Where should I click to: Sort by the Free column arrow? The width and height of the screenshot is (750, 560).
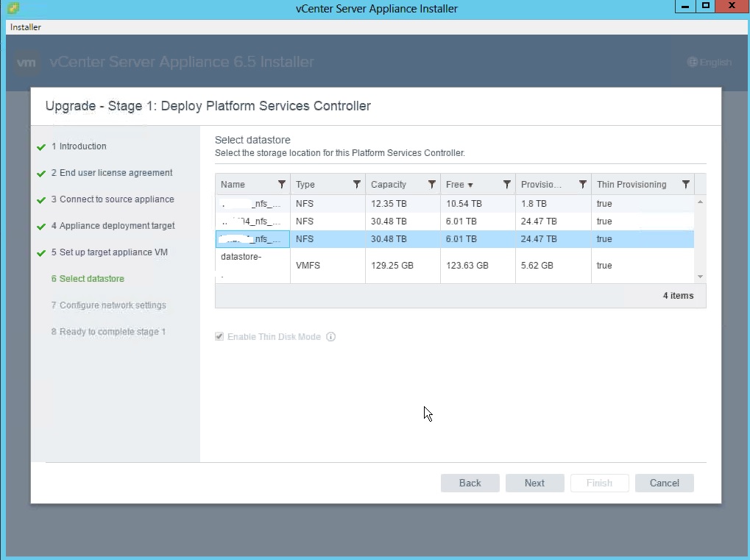[x=470, y=185]
